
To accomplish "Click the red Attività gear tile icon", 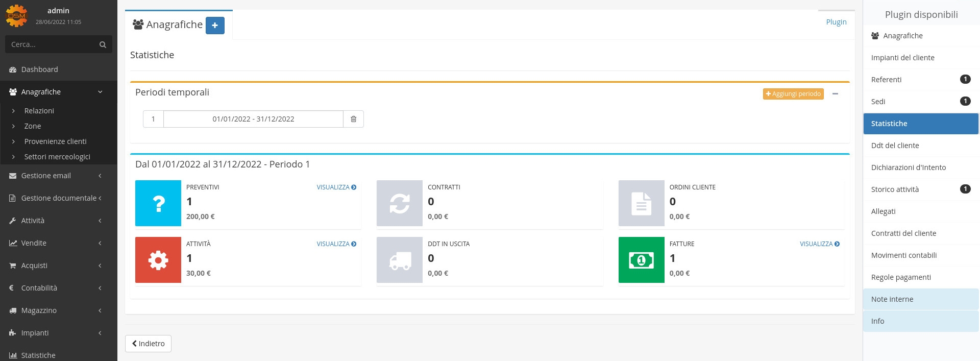I will (x=158, y=260).
